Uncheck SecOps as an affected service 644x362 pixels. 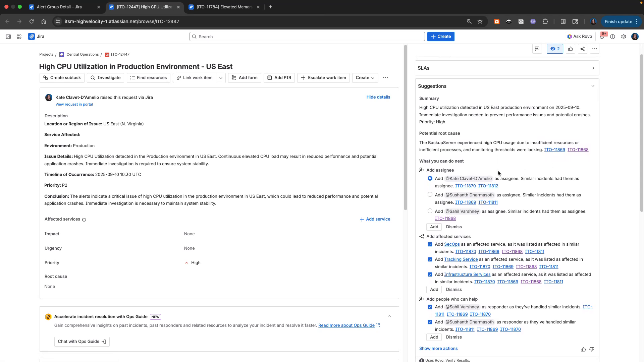(x=430, y=244)
